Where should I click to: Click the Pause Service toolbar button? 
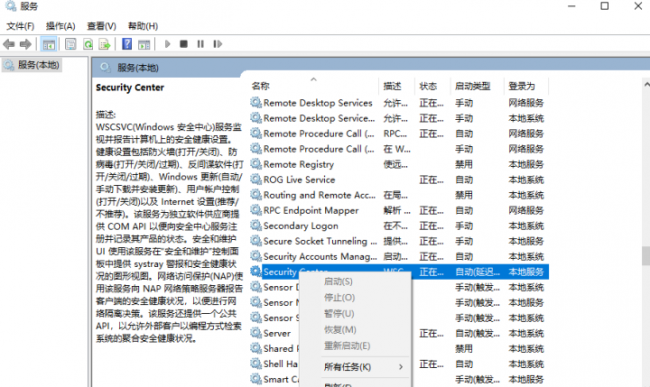(x=201, y=44)
